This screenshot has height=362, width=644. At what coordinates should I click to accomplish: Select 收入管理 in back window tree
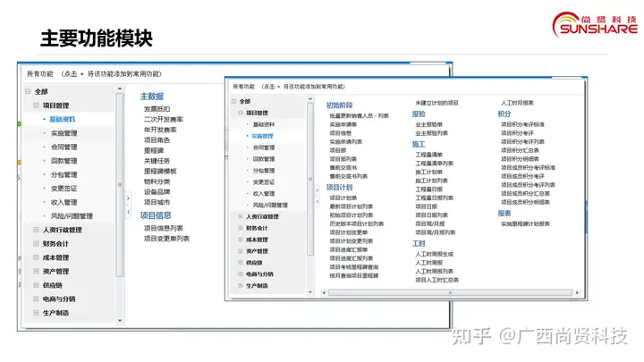tap(64, 202)
